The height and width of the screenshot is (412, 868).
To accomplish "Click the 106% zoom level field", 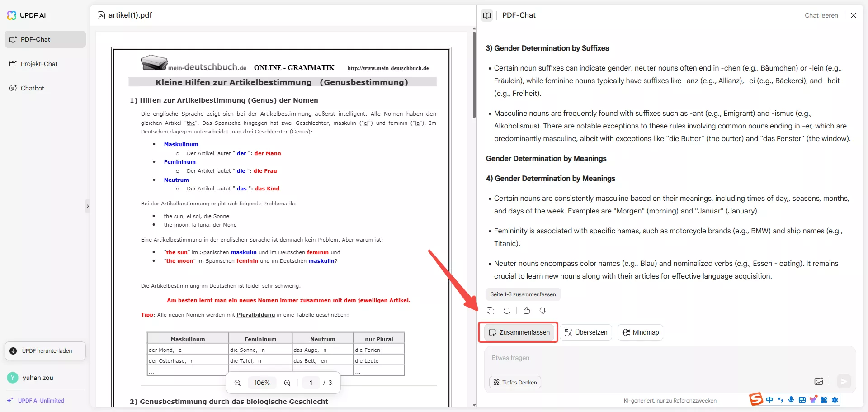I will point(262,383).
